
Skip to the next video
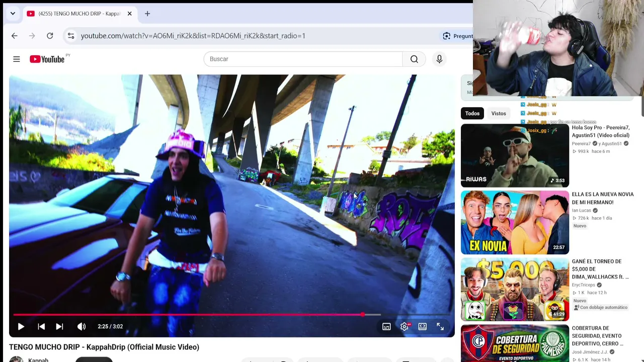(x=59, y=327)
